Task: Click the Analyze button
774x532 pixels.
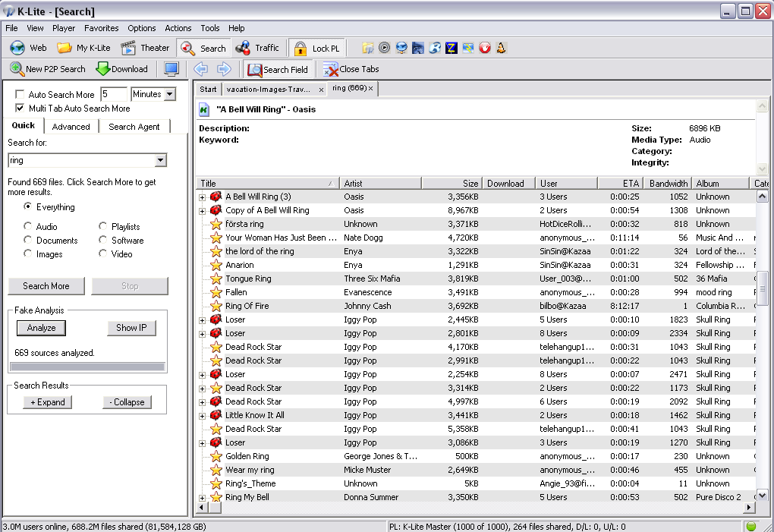Action: [42, 328]
